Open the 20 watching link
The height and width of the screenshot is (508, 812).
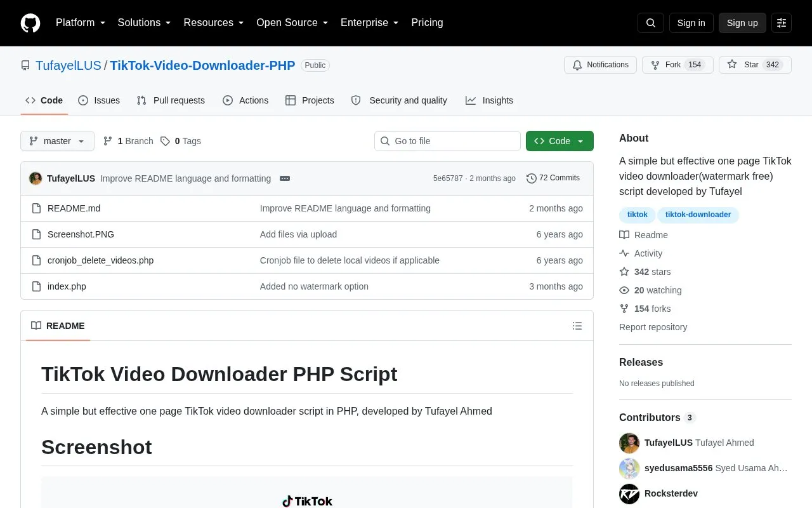pos(650,290)
